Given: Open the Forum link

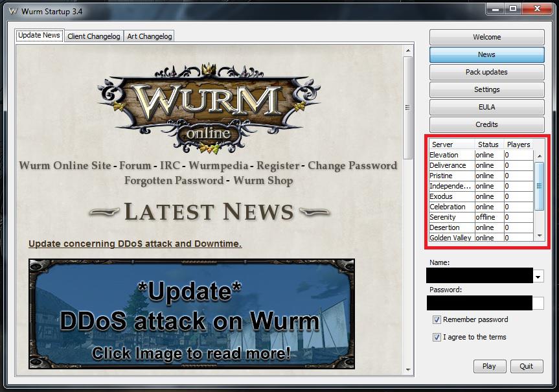Looking at the screenshot, I should pyautogui.click(x=135, y=165).
